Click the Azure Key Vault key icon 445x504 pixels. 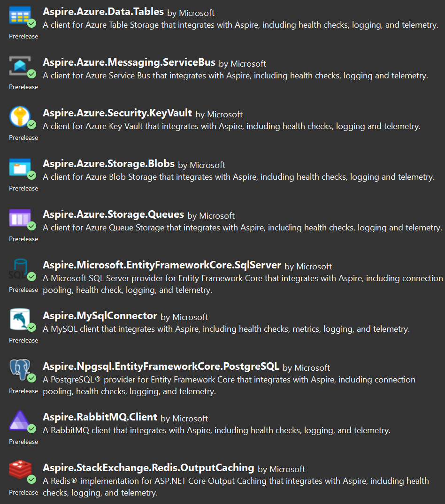[20, 116]
